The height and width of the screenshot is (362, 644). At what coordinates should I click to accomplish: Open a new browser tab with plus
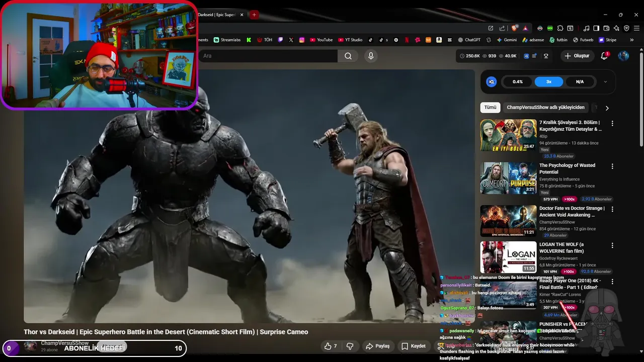(254, 15)
